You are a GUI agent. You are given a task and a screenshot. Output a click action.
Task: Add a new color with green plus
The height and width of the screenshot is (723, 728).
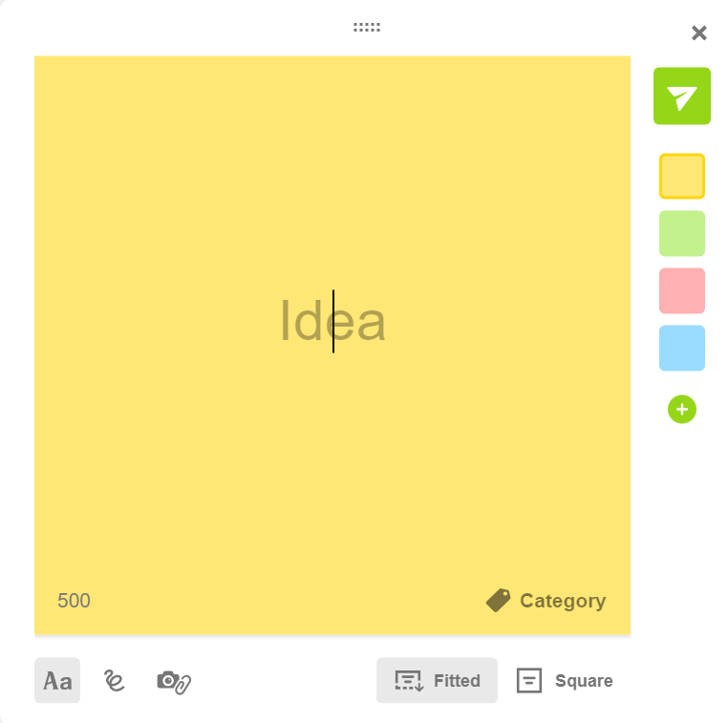[x=682, y=410]
